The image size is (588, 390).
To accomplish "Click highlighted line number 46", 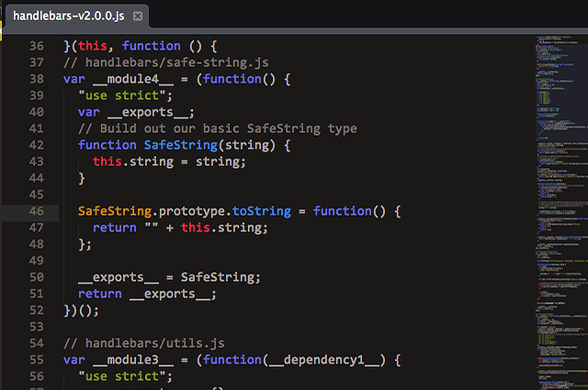I will click(x=37, y=211).
